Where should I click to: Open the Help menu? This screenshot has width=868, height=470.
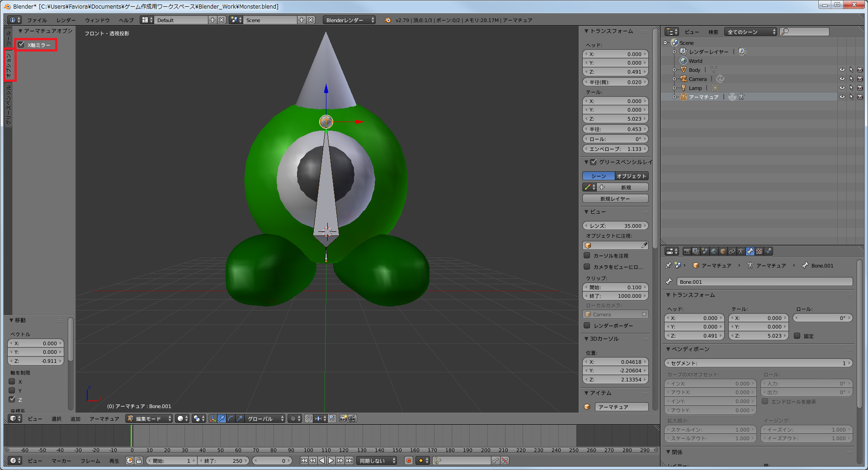tap(126, 20)
